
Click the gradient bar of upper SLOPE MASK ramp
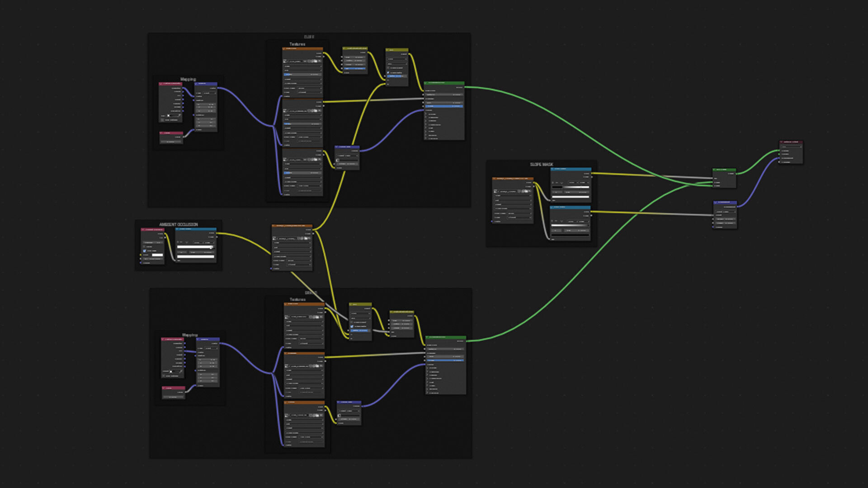571,187
